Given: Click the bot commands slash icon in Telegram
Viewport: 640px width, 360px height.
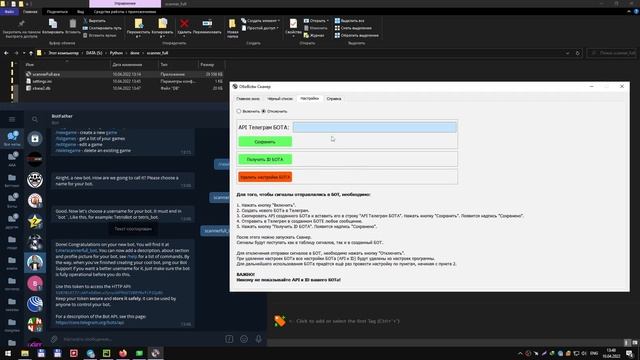Looking at the screenshot, I should click(x=229, y=339).
